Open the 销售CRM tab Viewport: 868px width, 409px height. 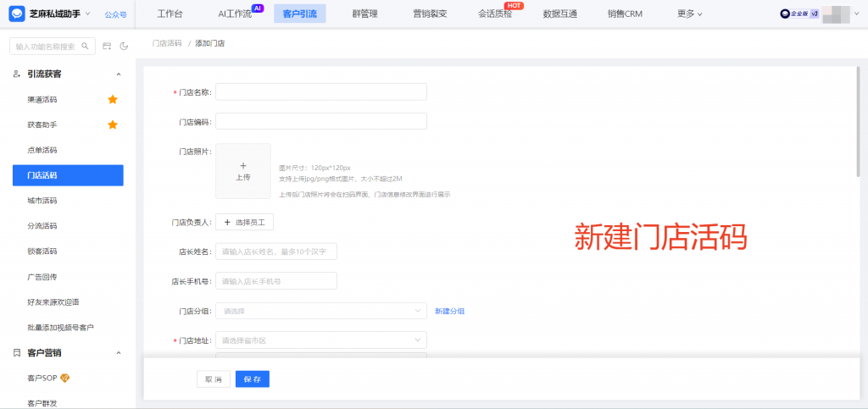pos(625,14)
